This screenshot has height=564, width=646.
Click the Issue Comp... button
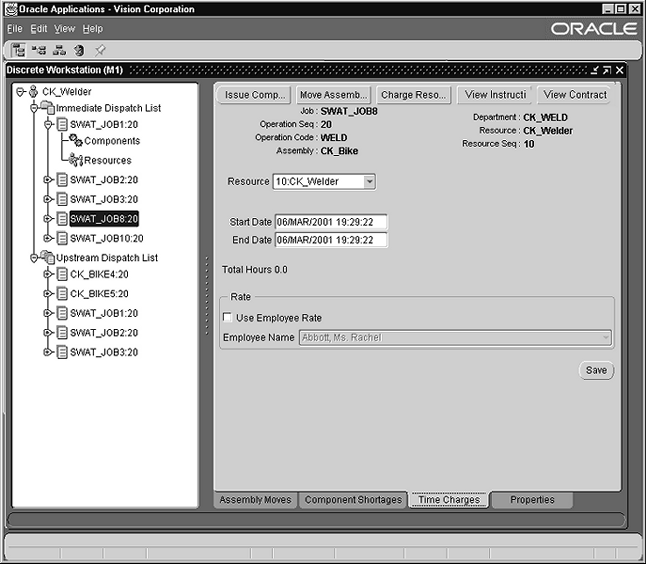[254, 95]
